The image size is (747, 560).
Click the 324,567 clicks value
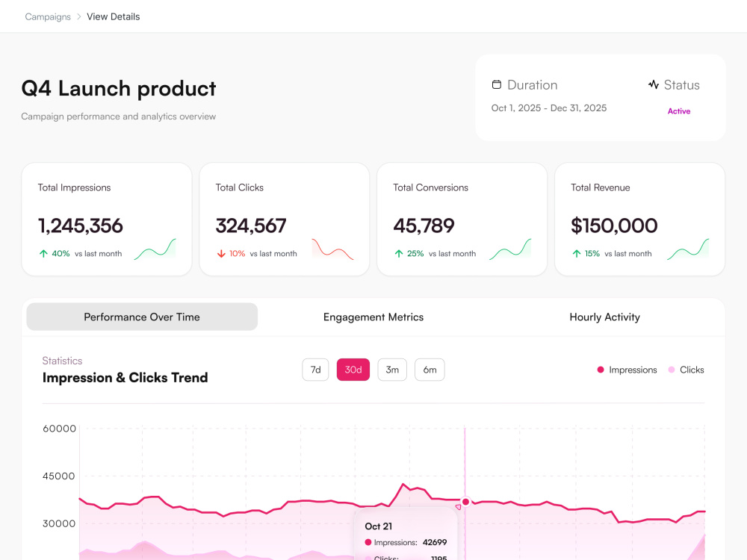click(251, 225)
